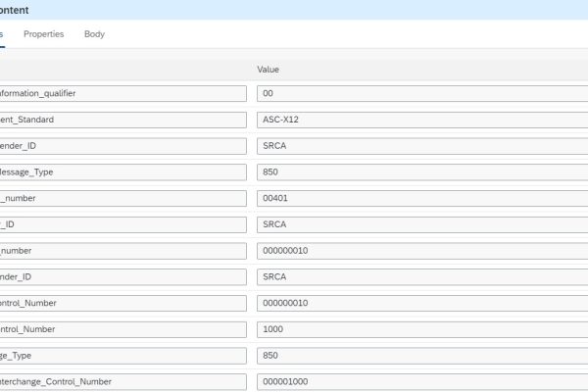
Task: Focus the value field containing 000001000
Action: point(421,381)
